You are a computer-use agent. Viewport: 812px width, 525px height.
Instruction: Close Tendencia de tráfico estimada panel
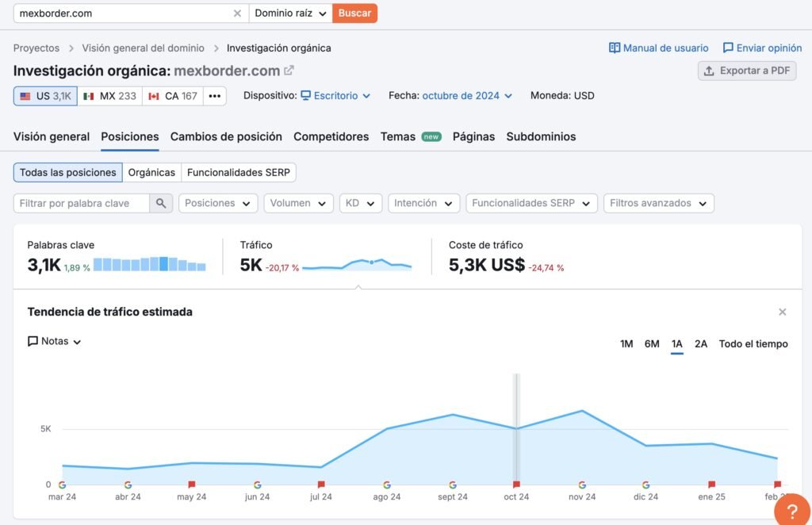coord(783,312)
